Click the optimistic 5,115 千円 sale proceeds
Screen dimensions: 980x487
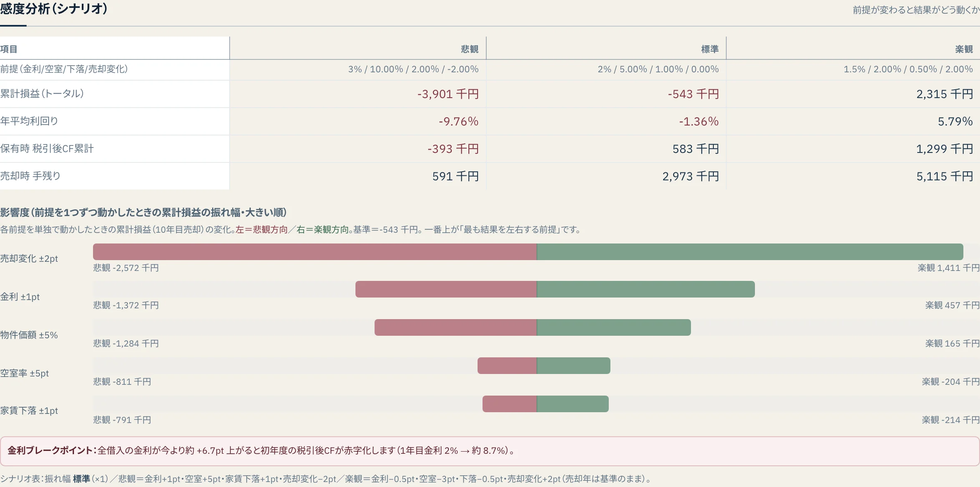945,176
